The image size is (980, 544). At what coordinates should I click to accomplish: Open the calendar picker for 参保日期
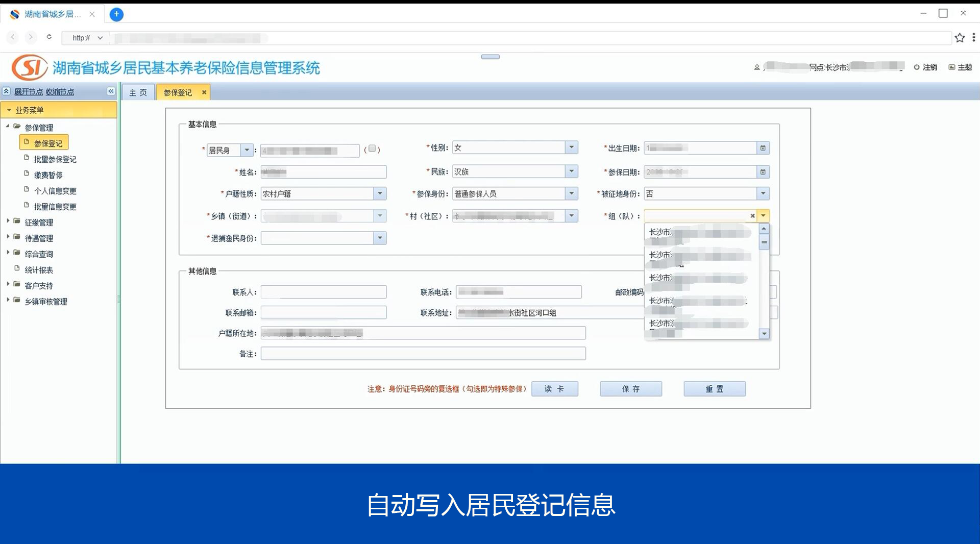[763, 172]
